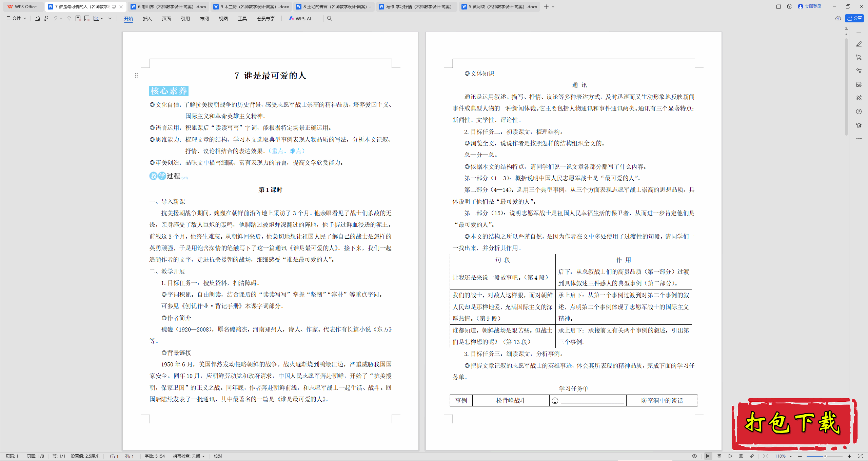Select the pen/edit icon in the right sidebar
The width and height of the screenshot is (868, 461).
[859, 44]
